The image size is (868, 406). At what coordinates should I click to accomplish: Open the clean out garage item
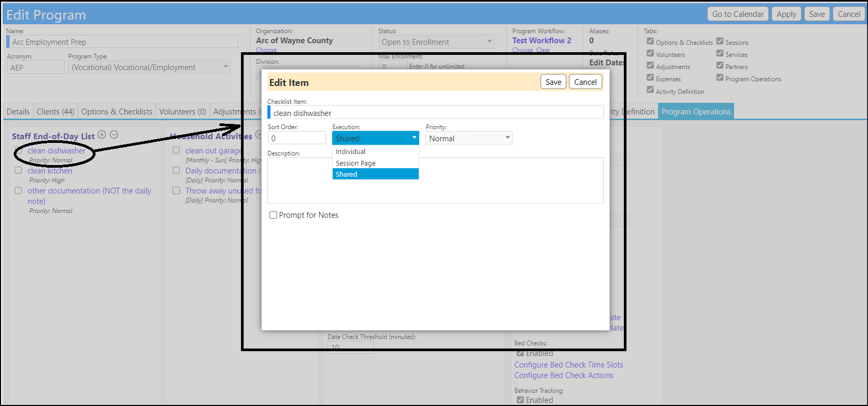[x=213, y=151]
